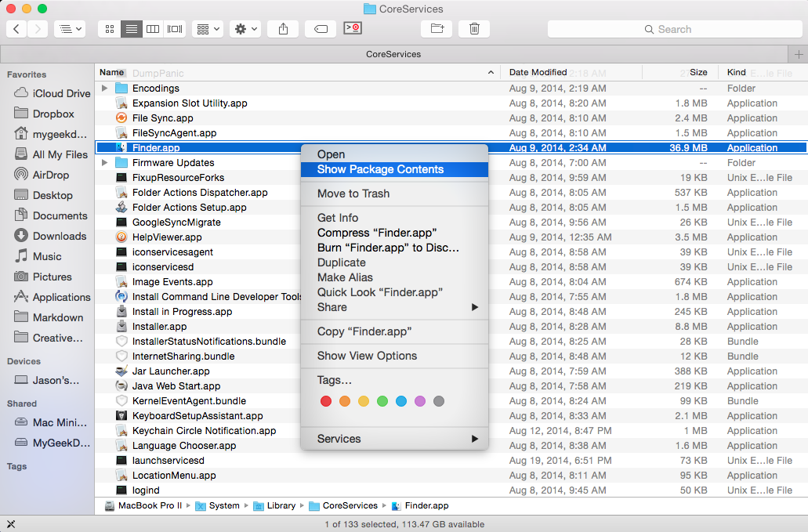Click MacBook Pro II in path bar
The width and height of the screenshot is (808, 532).
point(143,505)
